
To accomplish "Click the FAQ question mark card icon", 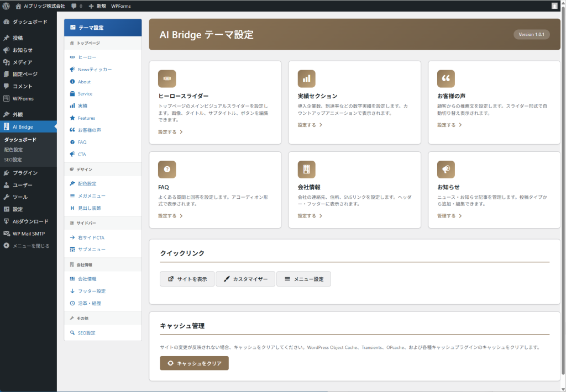I will click(x=167, y=169).
